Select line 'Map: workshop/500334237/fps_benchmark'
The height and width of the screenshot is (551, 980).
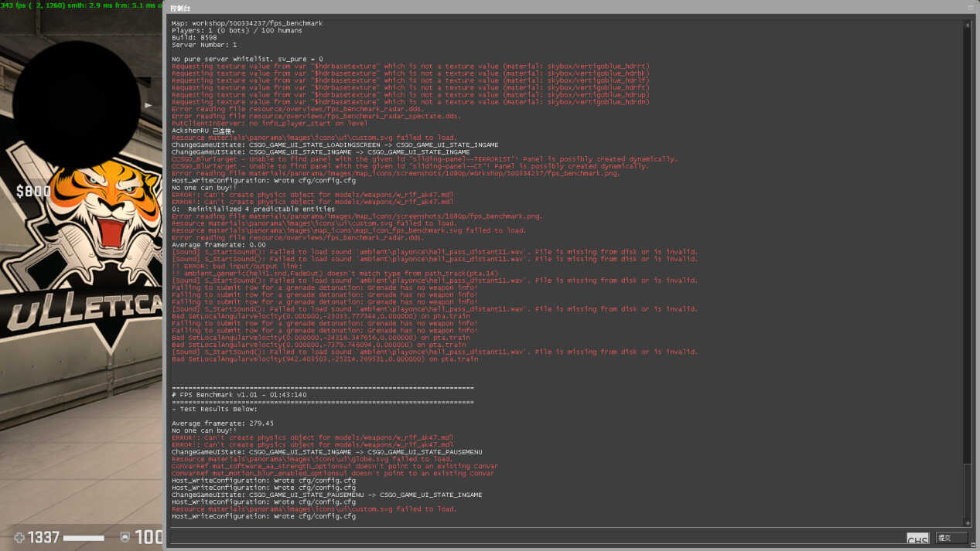[247, 23]
